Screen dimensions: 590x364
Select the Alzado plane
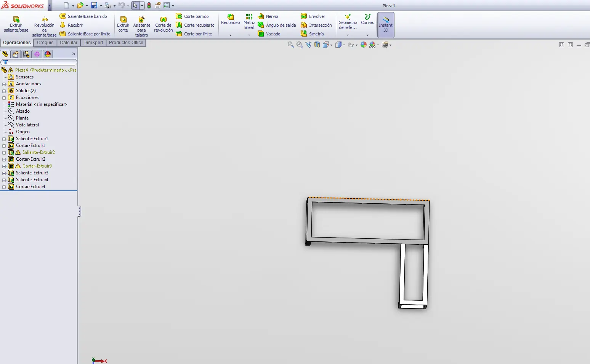22,111
